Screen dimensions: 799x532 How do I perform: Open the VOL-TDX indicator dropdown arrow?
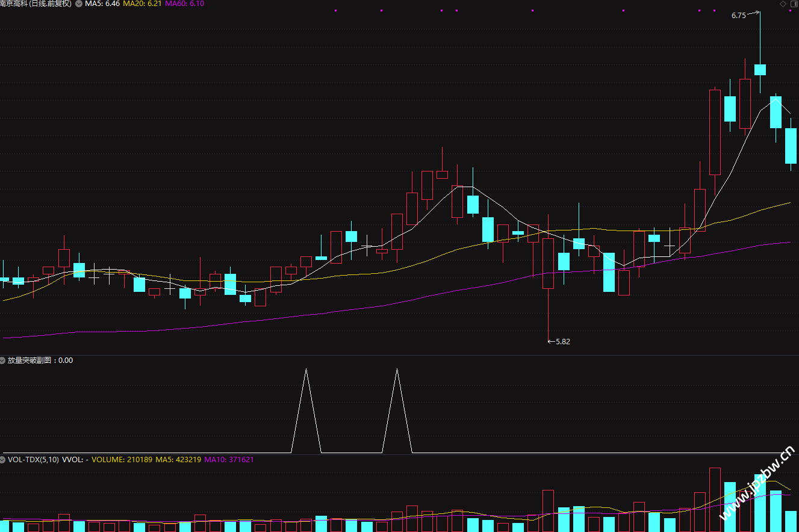(3, 459)
